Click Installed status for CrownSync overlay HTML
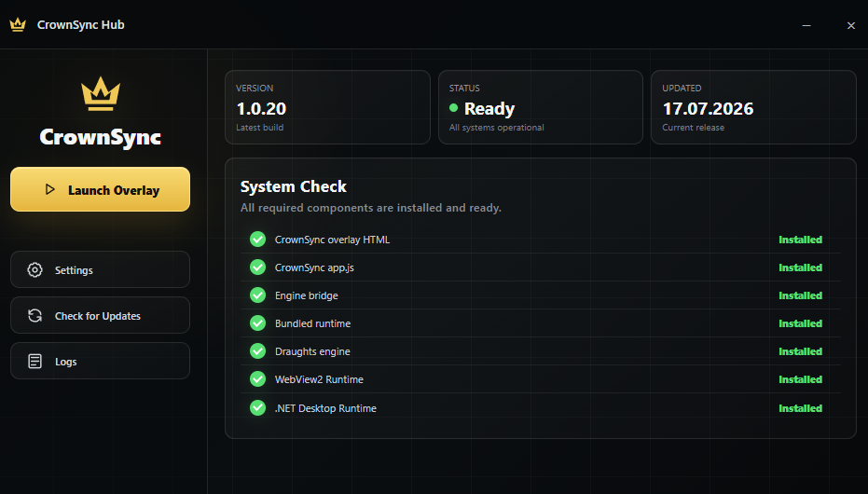Image resolution: width=868 pixels, height=494 pixels. pyautogui.click(x=800, y=240)
